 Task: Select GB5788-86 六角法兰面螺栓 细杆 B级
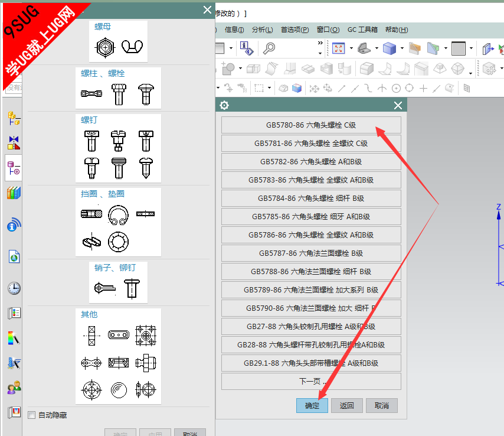[x=311, y=272]
